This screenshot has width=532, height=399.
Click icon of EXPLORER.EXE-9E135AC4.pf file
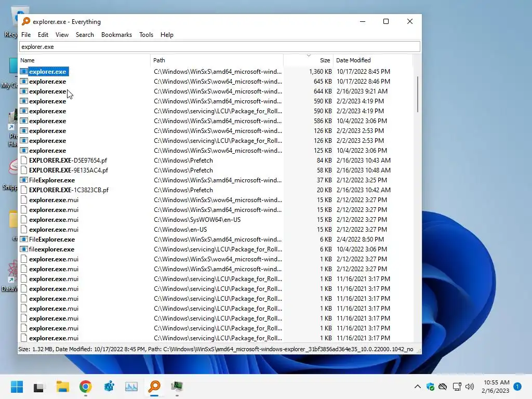[x=24, y=170]
